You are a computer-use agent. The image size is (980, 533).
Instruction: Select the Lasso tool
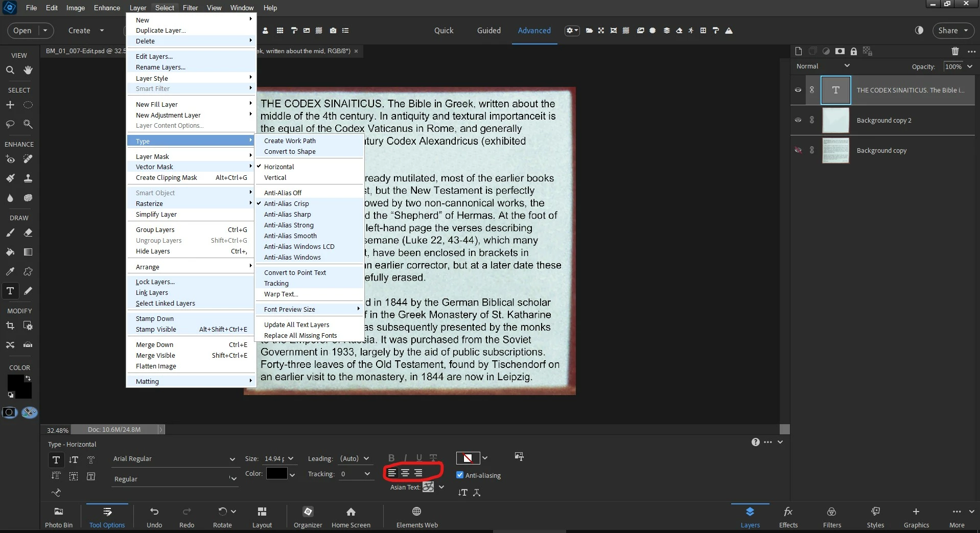pos(10,124)
